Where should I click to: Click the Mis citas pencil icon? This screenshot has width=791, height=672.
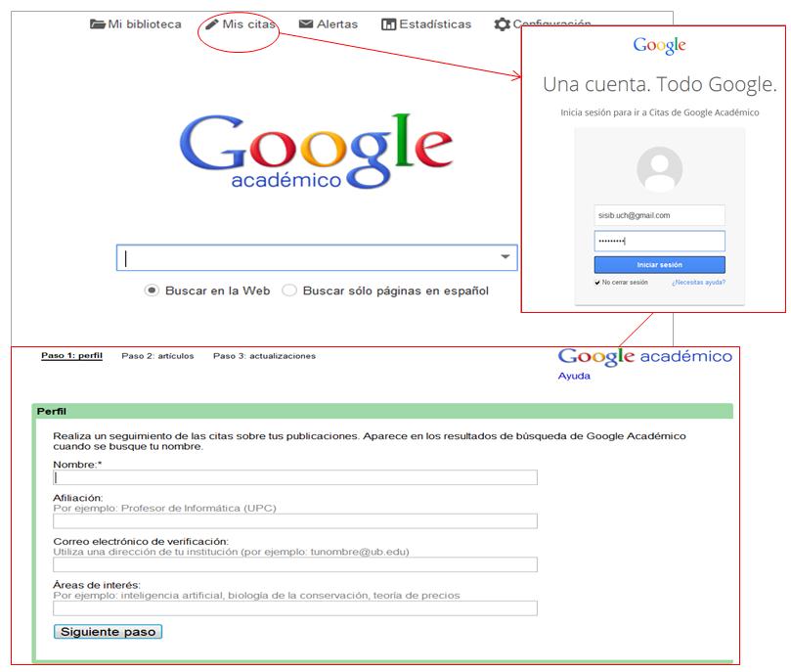point(212,24)
